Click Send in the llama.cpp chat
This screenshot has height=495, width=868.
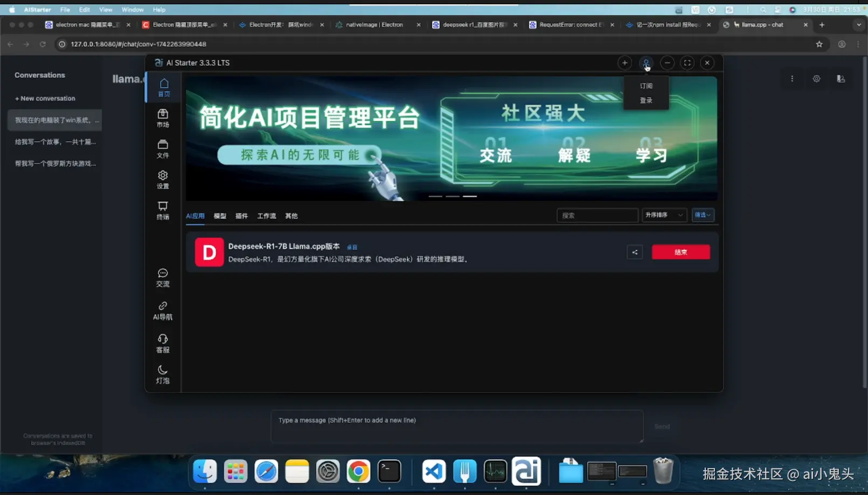pos(662,427)
